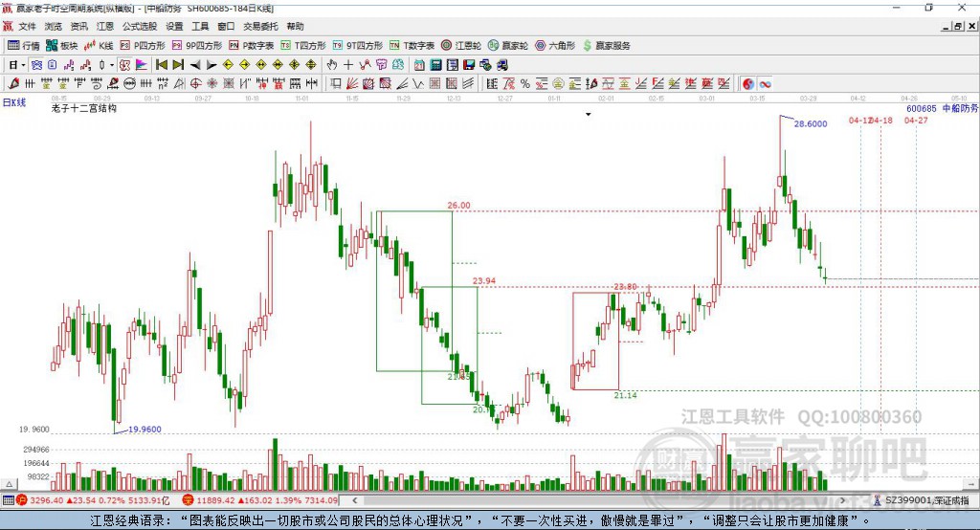This screenshot has height=530, width=980.
Task: Click the 板块 sector button
Action: pos(62,46)
